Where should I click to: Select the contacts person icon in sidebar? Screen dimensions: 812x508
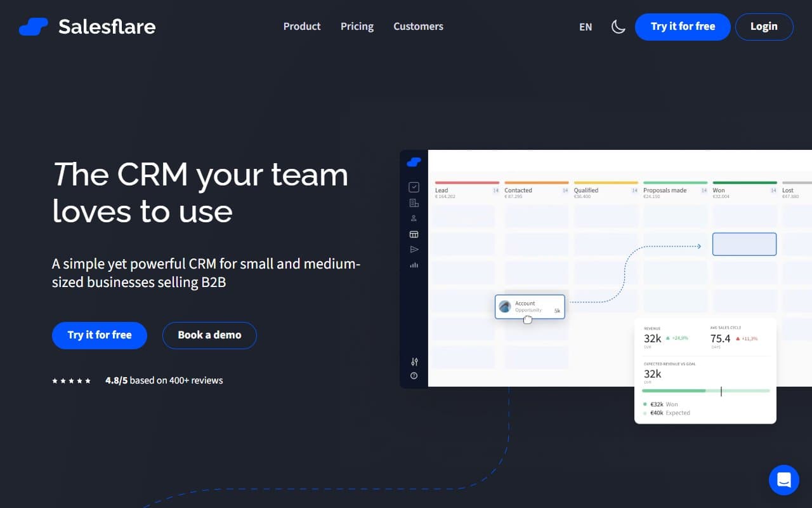point(414,218)
